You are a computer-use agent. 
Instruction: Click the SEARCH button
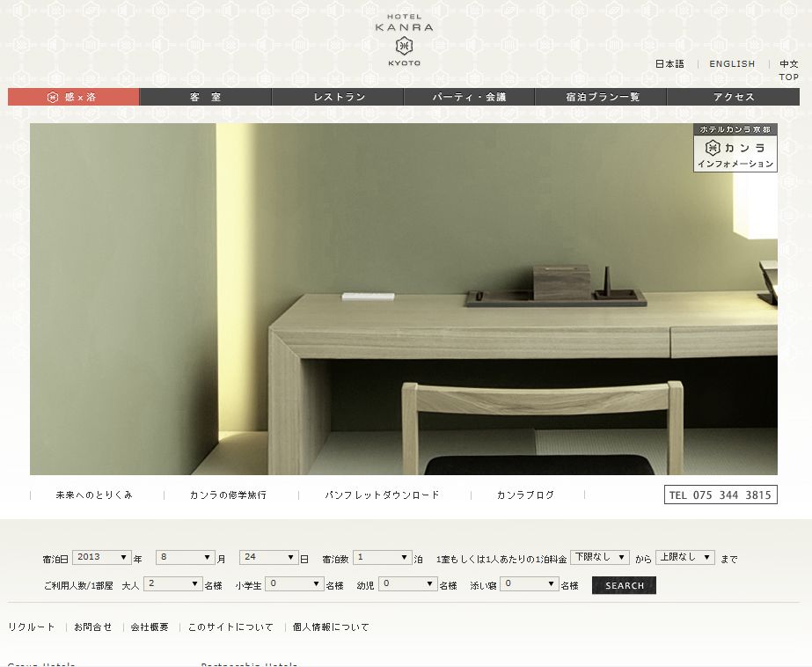(x=624, y=585)
